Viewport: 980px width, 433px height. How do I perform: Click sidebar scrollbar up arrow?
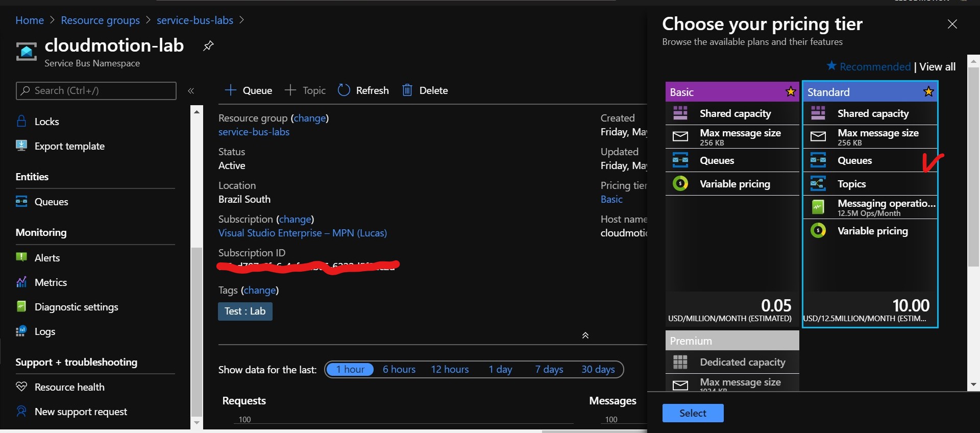[197, 111]
